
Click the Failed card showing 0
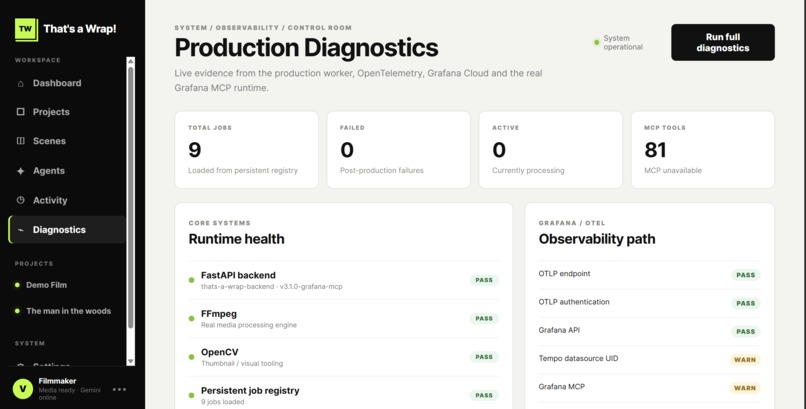(398, 150)
